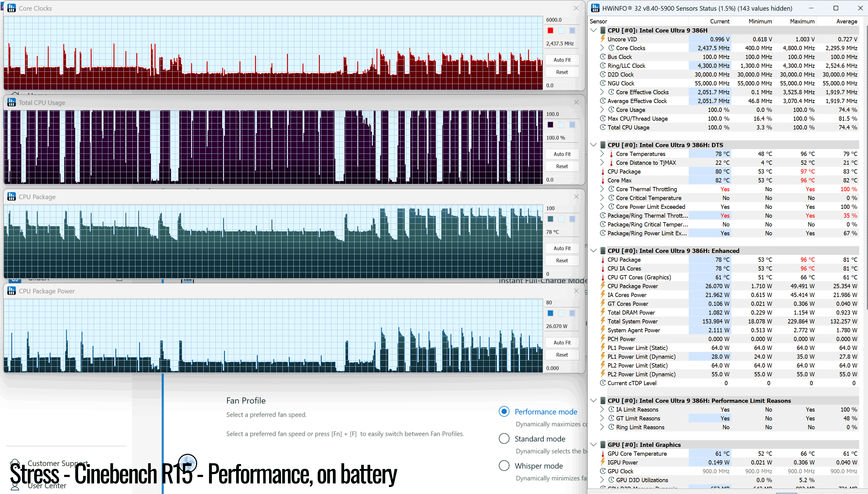Close the Total CPU Usage graph window

[576, 102]
